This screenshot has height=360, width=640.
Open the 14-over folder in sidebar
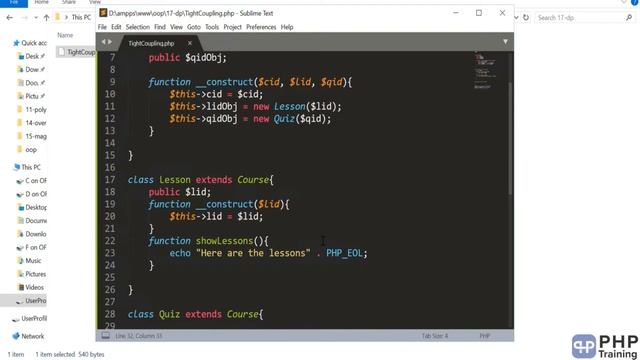coord(32,123)
